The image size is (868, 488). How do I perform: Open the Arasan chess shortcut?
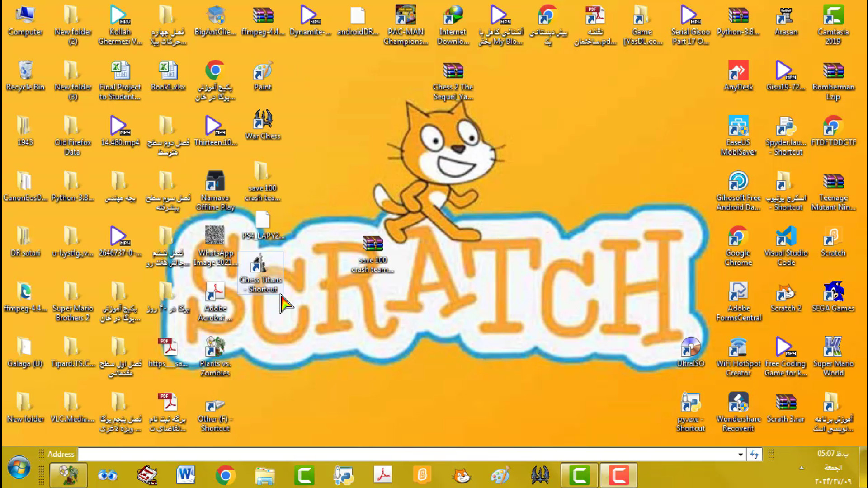pyautogui.click(x=786, y=21)
